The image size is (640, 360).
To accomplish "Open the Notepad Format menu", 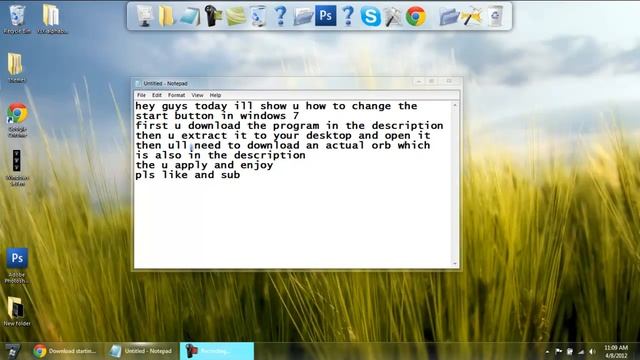I will coord(176,95).
